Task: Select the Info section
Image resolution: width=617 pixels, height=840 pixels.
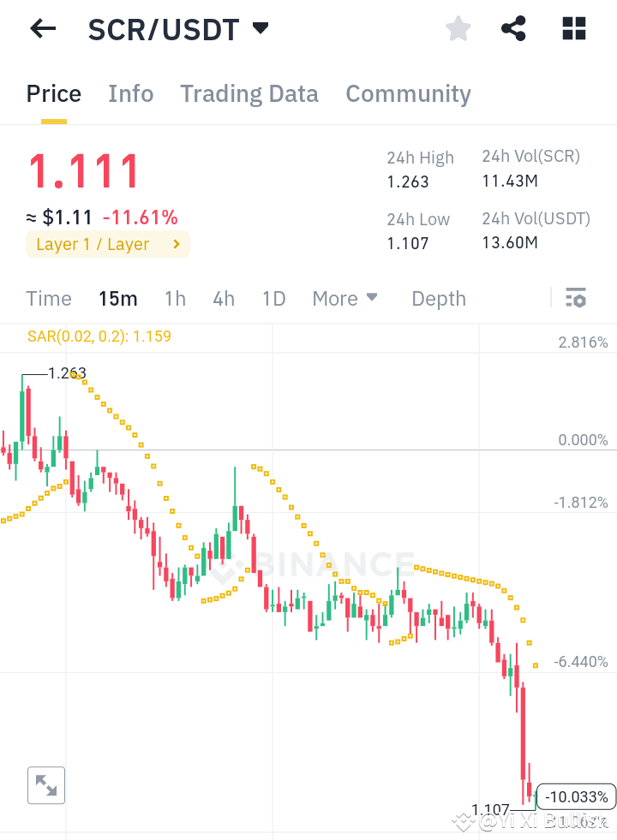Action: click(130, 93)
